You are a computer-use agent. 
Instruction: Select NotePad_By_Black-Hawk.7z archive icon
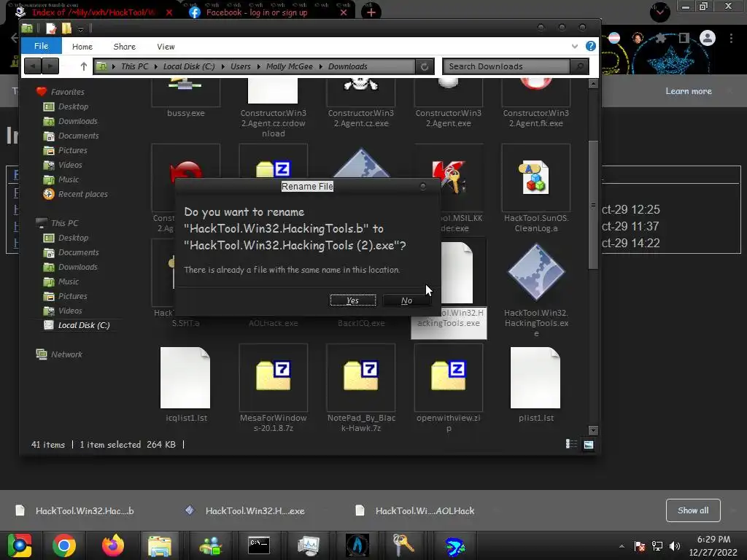360,378
